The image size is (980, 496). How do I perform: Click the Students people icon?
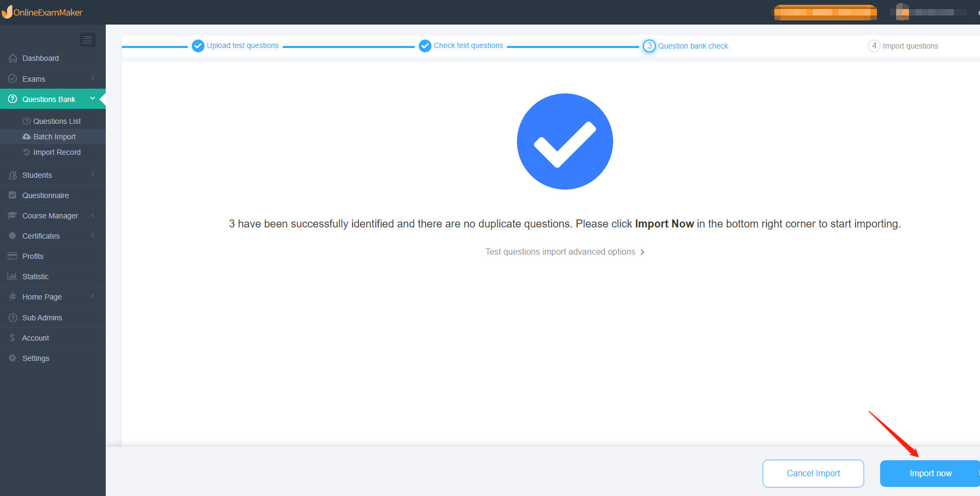tap(13, 175)
